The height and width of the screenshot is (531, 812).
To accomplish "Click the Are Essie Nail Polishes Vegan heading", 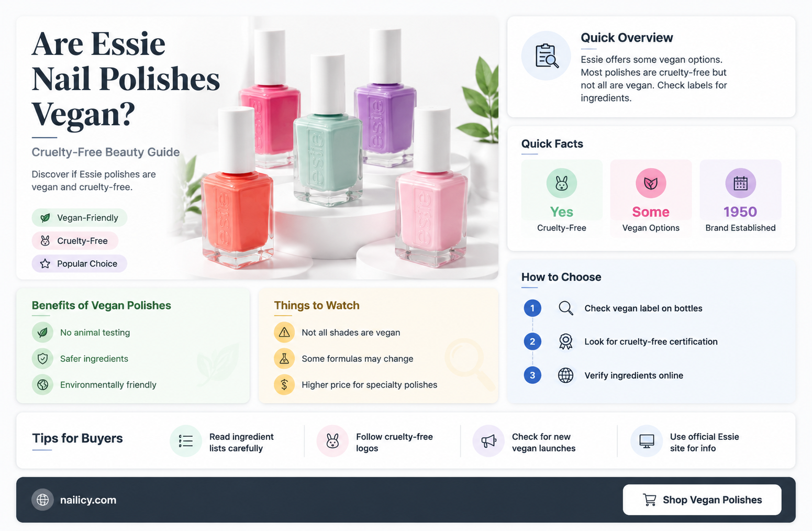I will tap(126, 79).
